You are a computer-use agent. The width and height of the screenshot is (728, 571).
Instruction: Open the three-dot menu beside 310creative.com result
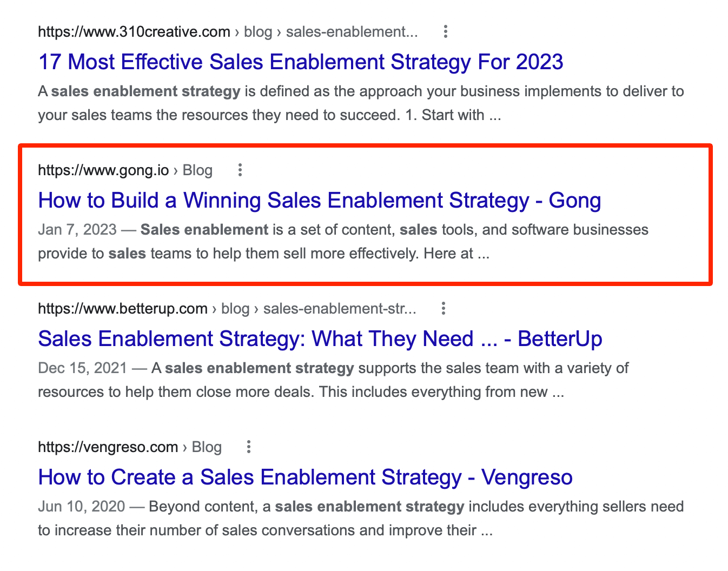pos(446,31)
